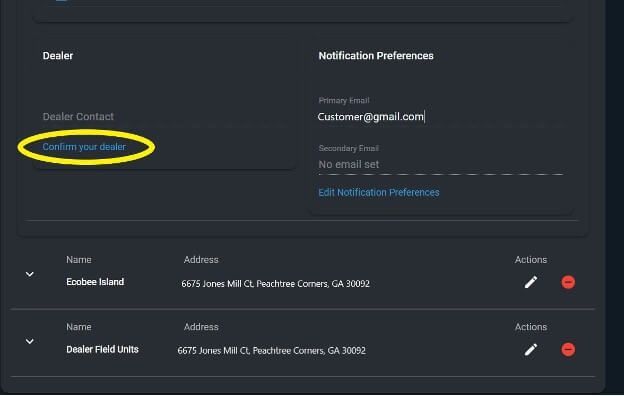Select the Ecobee Island name
The image size is (624, 396).
(95, 282)
